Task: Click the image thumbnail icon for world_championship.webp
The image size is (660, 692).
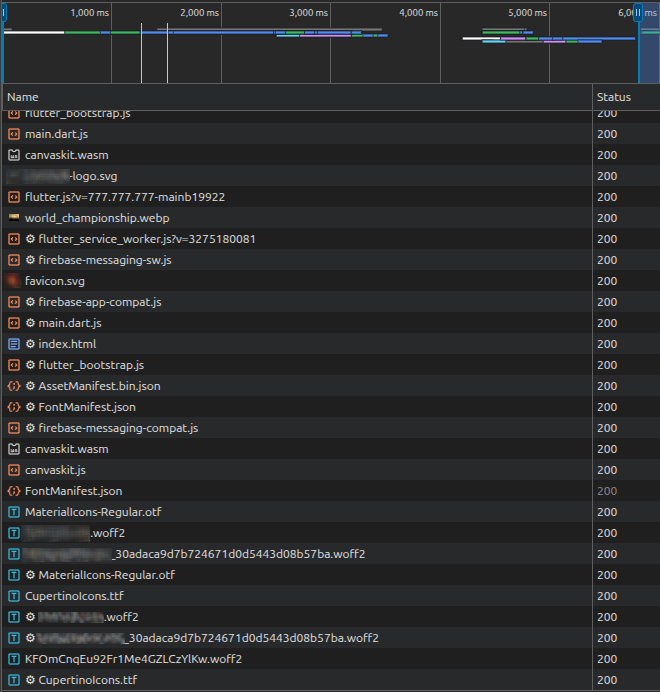Action: click(14, 218)
